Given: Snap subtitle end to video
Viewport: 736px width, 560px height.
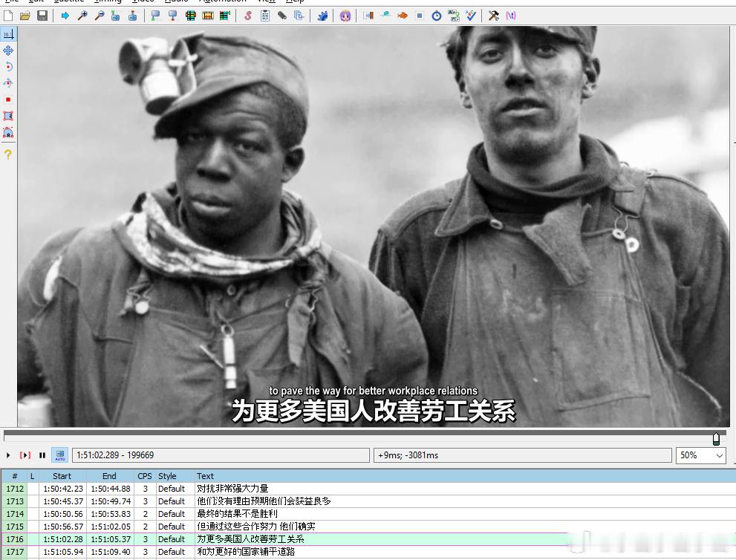Looking at the screenshot, I should pyautogui.click(x=173, y=16).
